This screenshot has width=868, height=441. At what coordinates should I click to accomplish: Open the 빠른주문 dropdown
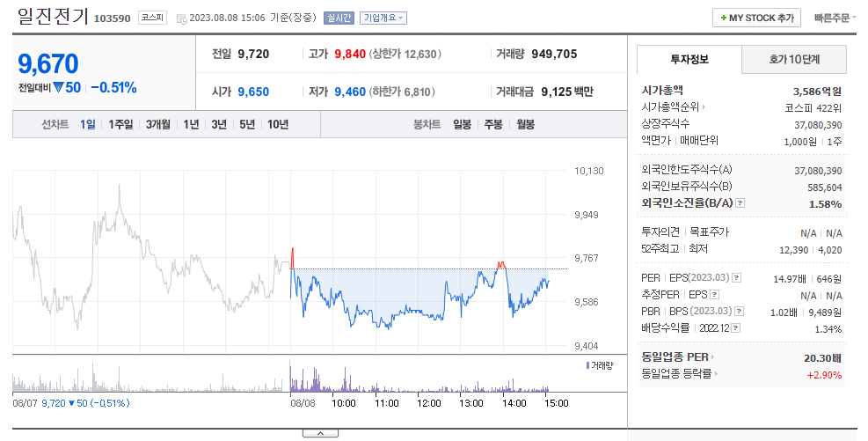(835, 18)
